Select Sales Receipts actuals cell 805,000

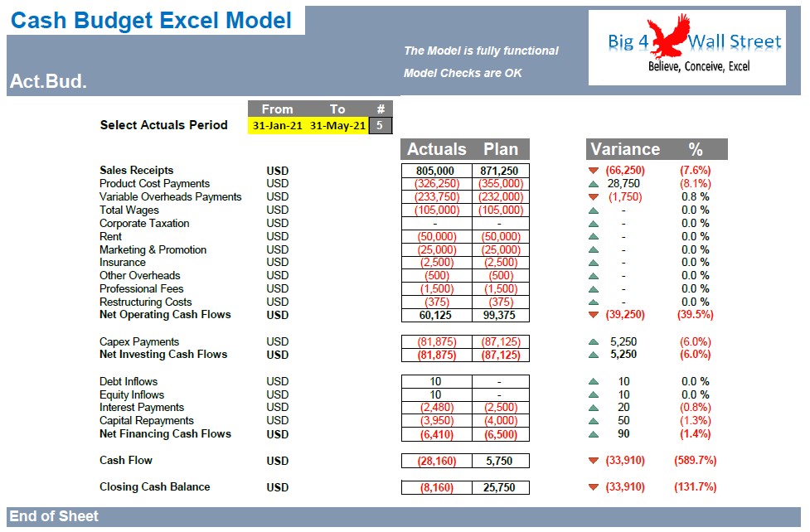(437, 171)
